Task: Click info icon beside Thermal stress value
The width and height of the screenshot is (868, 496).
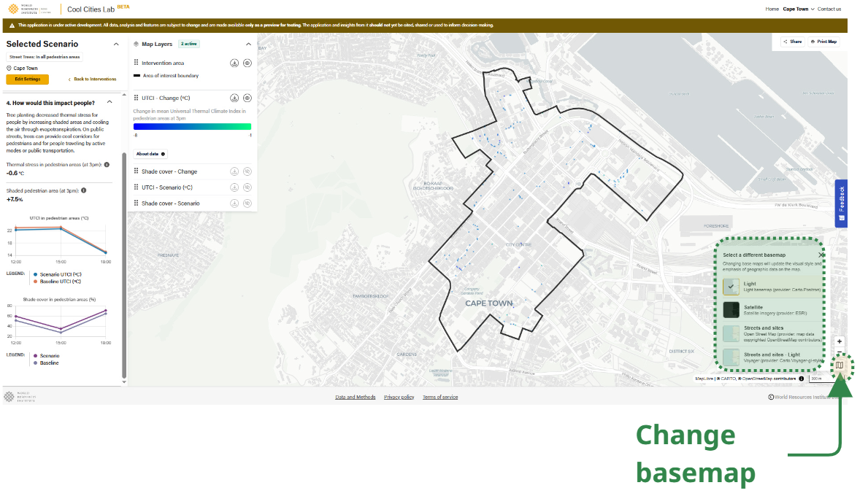Action: coord(107,165)
